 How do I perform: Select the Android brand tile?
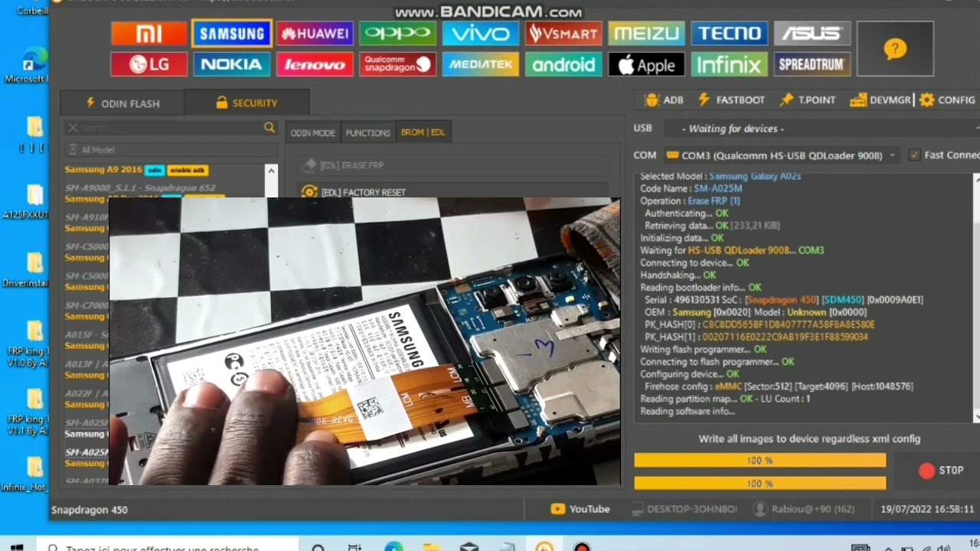pyautogui.click(x=563, y=64)
